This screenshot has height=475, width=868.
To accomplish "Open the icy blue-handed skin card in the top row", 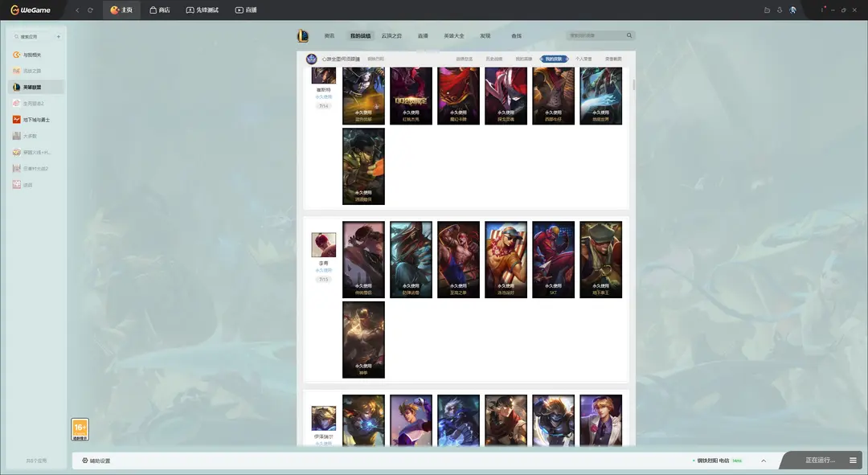I will click(600, 96).
